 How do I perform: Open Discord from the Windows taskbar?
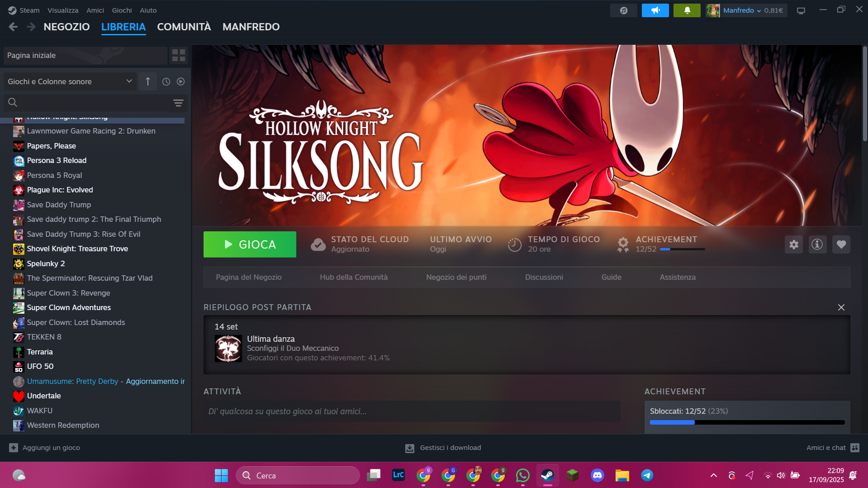(598, 475)
